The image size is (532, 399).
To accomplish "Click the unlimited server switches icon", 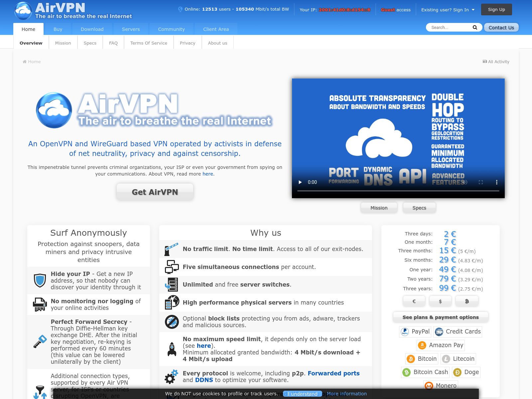I will click(x=172, y=285).
